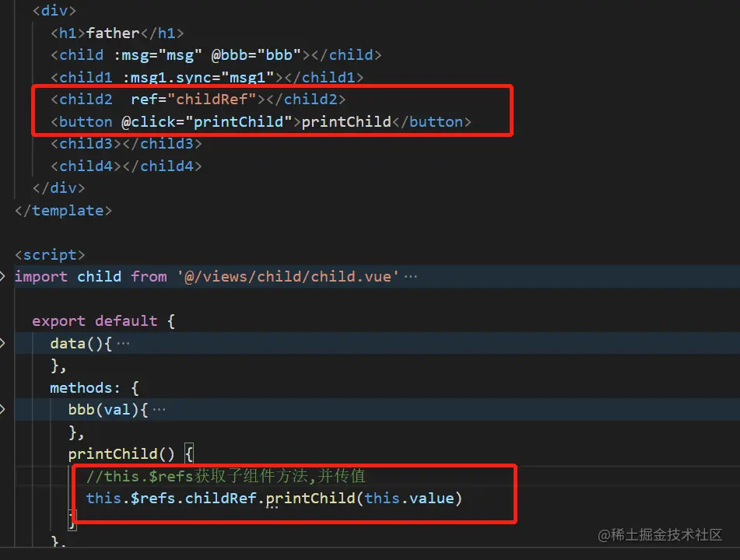The width and height of the screenshot is (740, 560).
Task: Click the :msg="msg" attribute on child
Action: 158,55
